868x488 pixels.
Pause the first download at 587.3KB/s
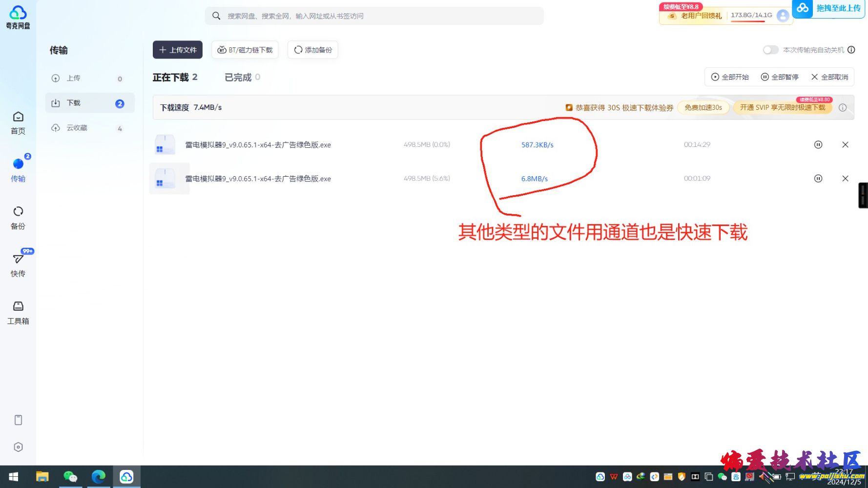[818, 144]
